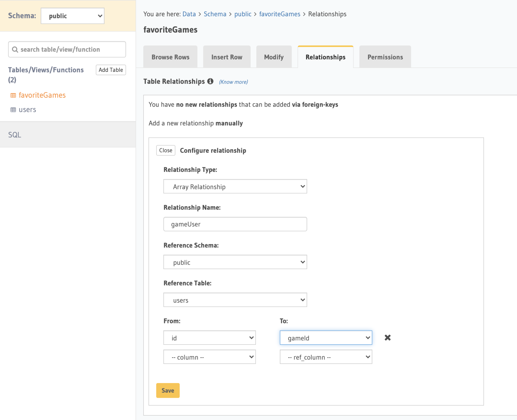The width and height of the screenshot is (517, 420).
Task: Switch to the Browse Rows tab
Action: (x=170, y=57)
